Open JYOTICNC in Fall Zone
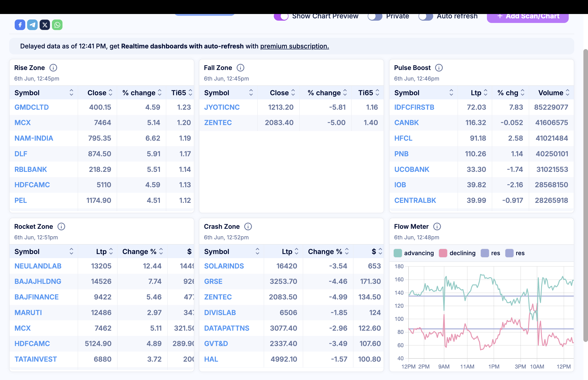The height and width of the screenshot is (380, 588). click(222, 107)
